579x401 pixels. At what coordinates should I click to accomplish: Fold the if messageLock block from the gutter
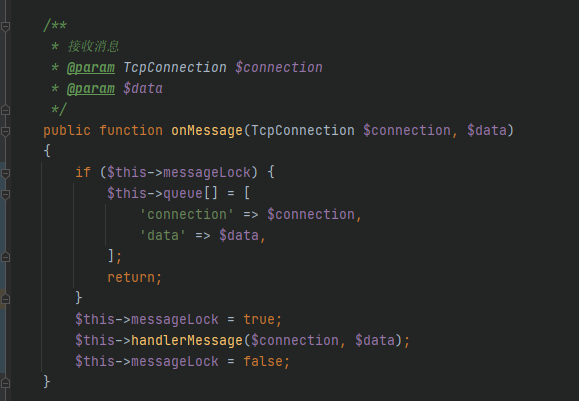pyautogui.click(x=5, y=173)
